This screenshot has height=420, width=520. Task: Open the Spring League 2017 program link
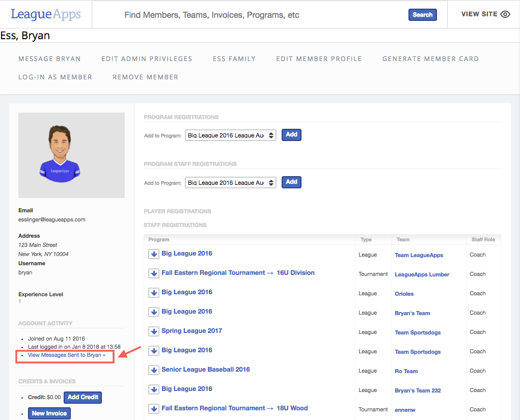click(x=191, y=331)
